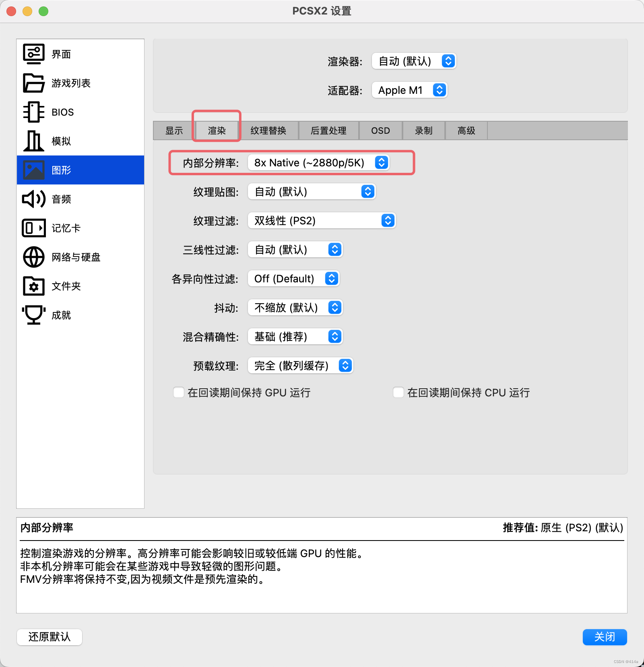
Task: Enable 在回读期间保持 GPU 运行
Action: [x=178, y=392]
